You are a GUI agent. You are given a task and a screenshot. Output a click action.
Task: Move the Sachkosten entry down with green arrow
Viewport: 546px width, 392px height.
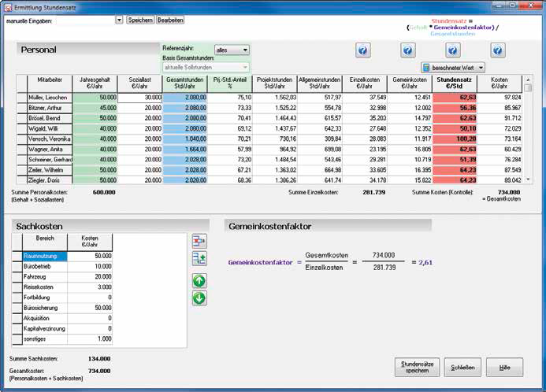[x=199, y=298]
